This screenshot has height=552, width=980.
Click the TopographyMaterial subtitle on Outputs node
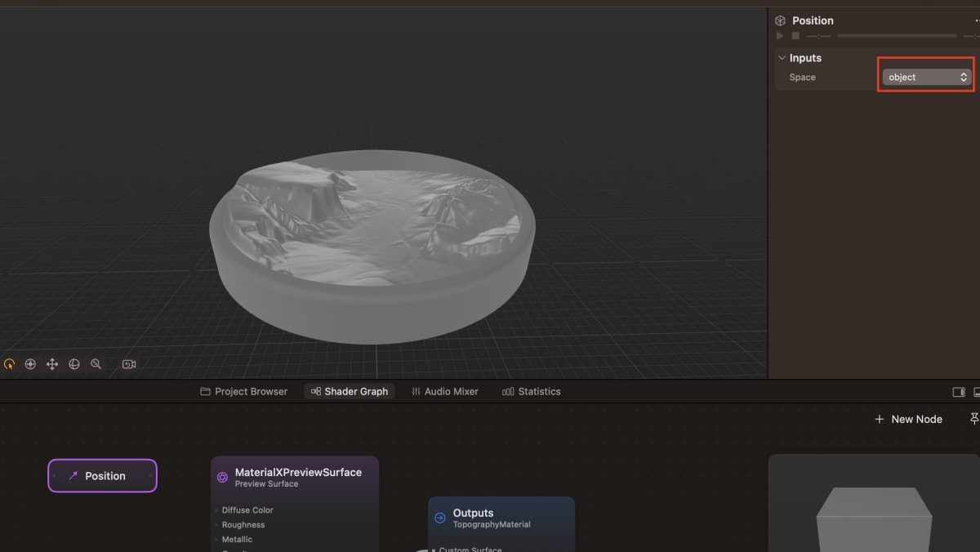pyautogui.click(x=492, y=525)
